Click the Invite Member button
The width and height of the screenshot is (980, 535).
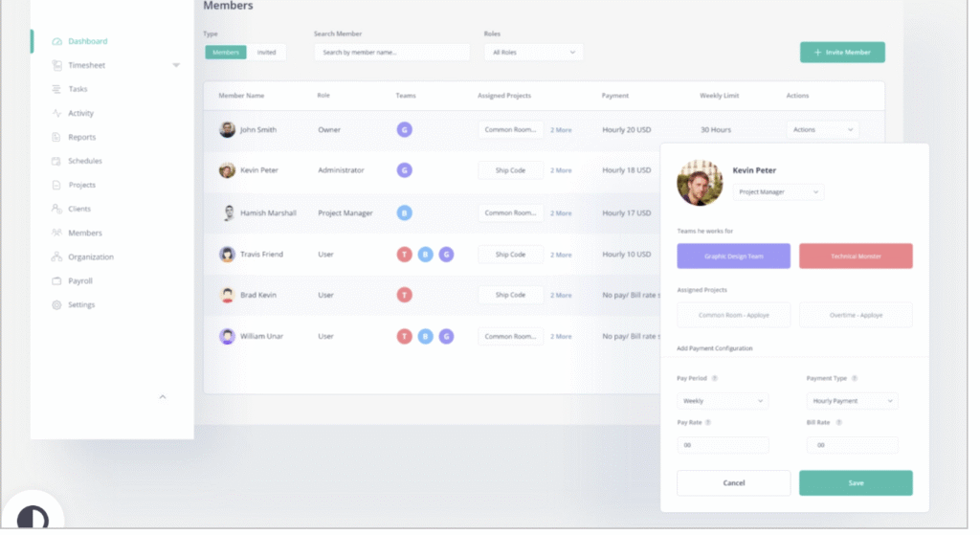842,53
